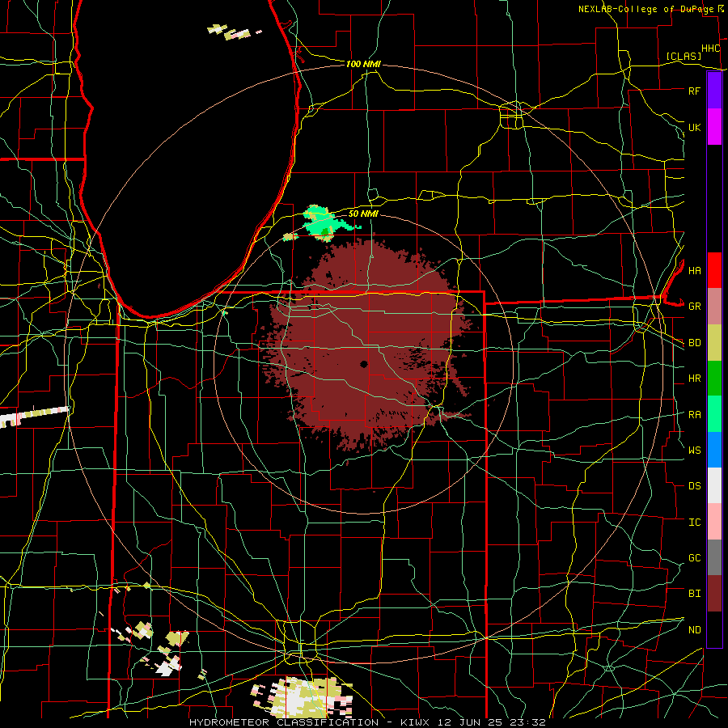Click the IC pink legend swatch
The width and height of the screenshot is (728, 728).
(x=714, y=522)
